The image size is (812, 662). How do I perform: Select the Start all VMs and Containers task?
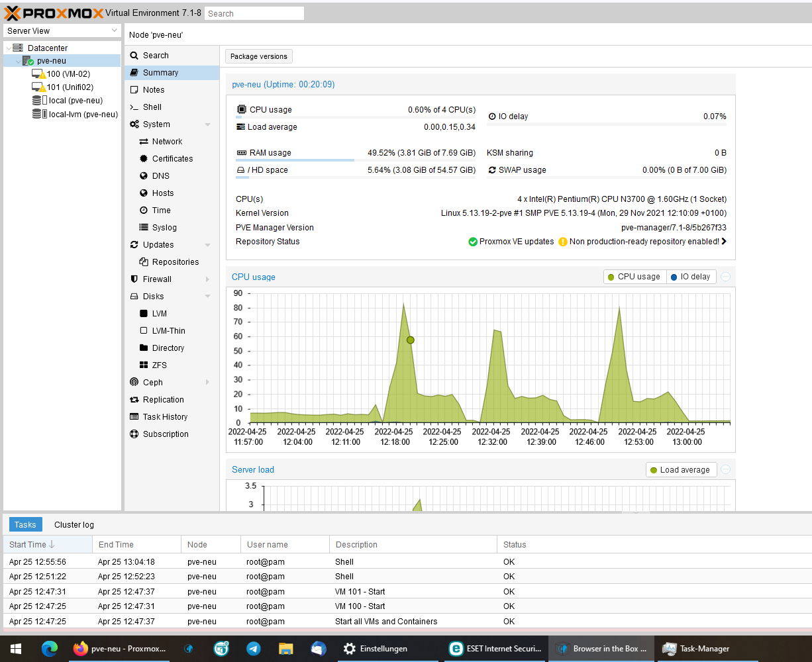pos(406,622)
